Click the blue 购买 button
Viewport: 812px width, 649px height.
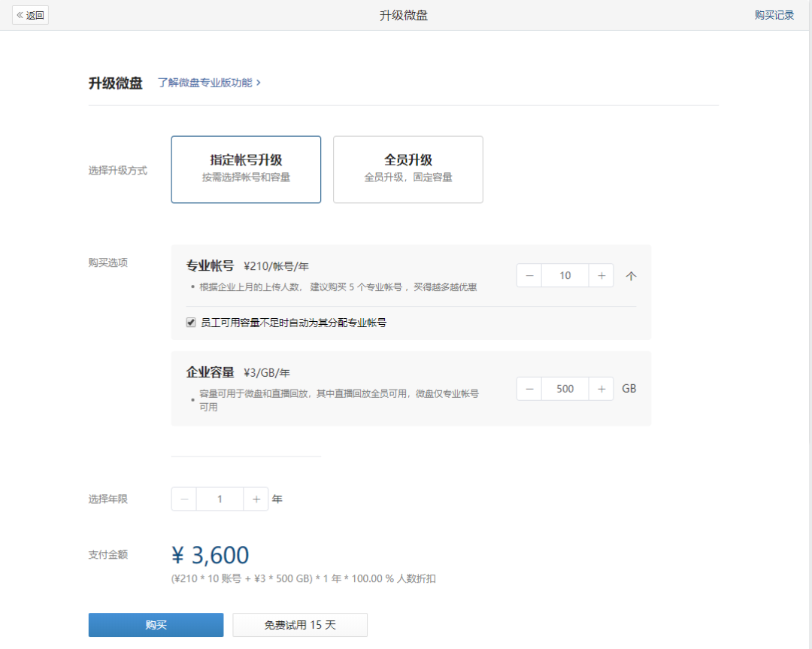[x=156, y=625]
